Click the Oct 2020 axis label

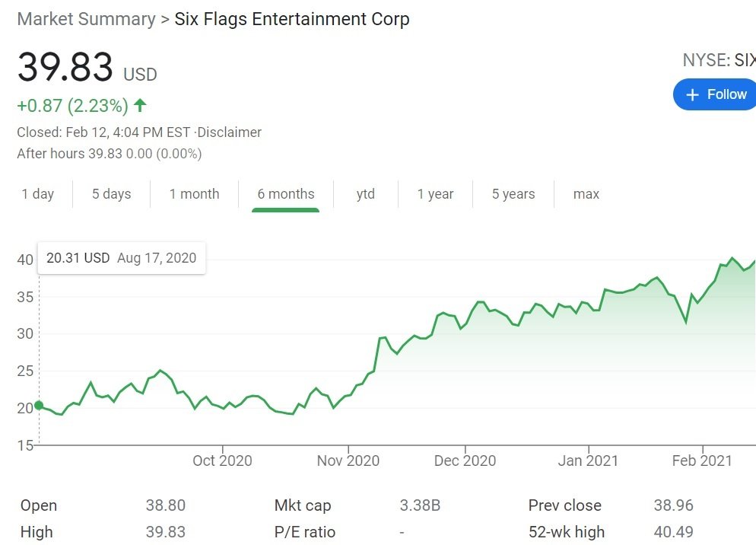click(x=222, y=461)
